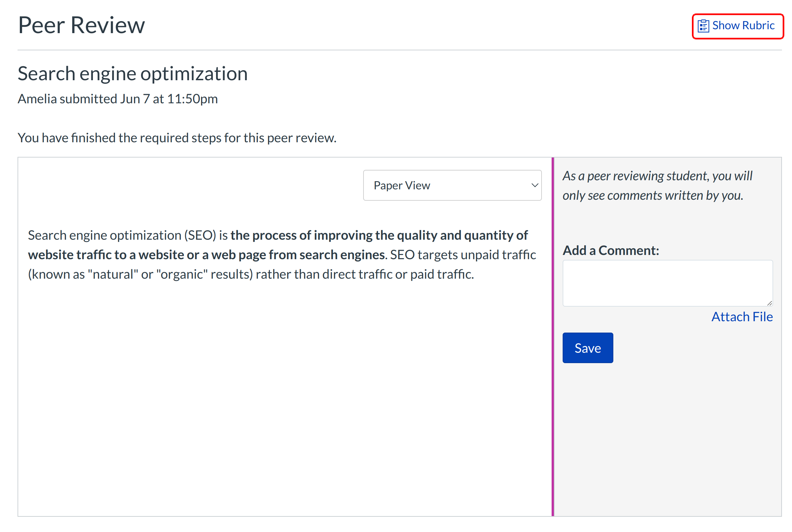The width and height of the screenshot is (792, 532).
Task: Click the finished steps confirmation message
Action: (177, 137)
